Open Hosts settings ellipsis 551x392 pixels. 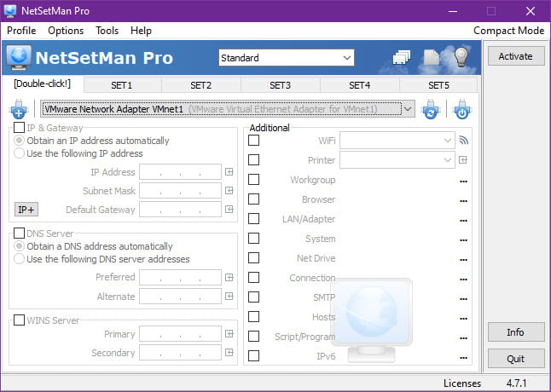click(463, 319)
